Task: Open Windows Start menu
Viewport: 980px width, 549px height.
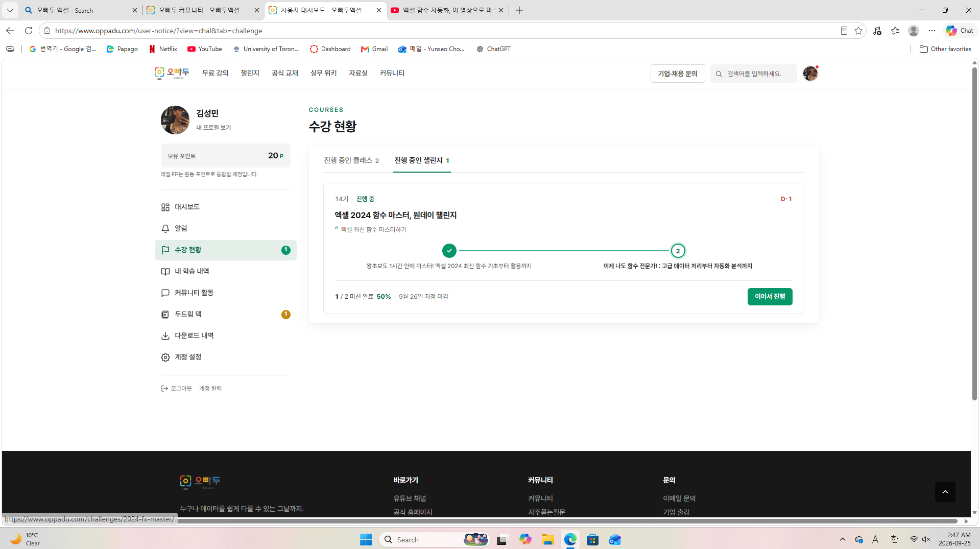Action: (366, 539)
